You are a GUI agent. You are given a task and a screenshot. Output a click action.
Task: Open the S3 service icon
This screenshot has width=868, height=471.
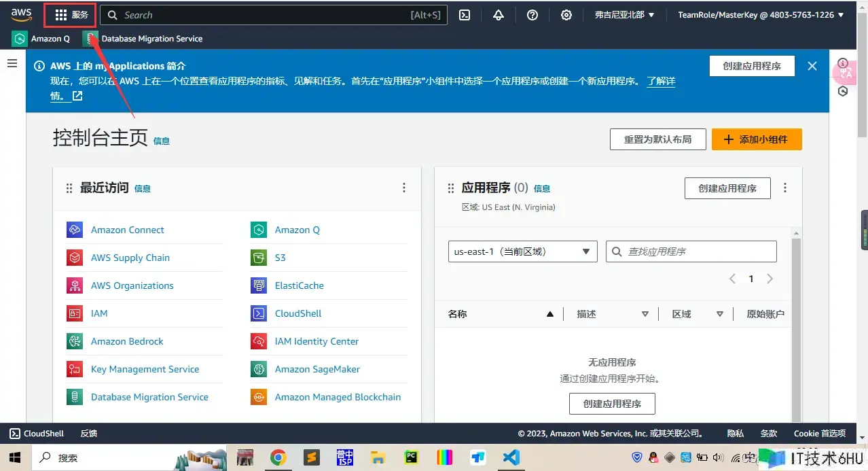pyautogui.click(x=259, y=258)
